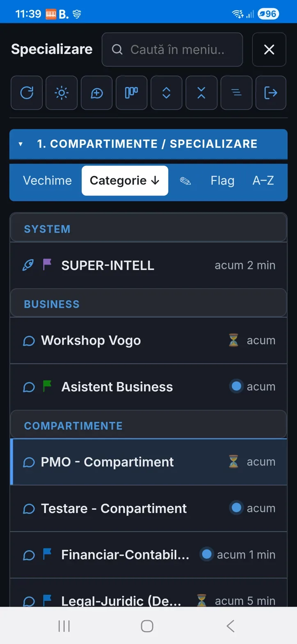Expand all sections with the outward chevrons icon
The image size is (297, 644).
click(x=166, y=93)
